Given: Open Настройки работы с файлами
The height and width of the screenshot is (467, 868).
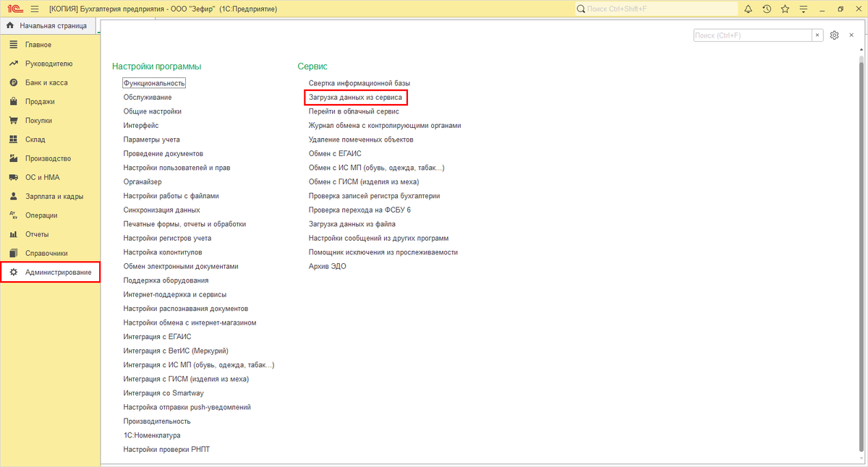Looking at the screenshot, I should [171, 196].
